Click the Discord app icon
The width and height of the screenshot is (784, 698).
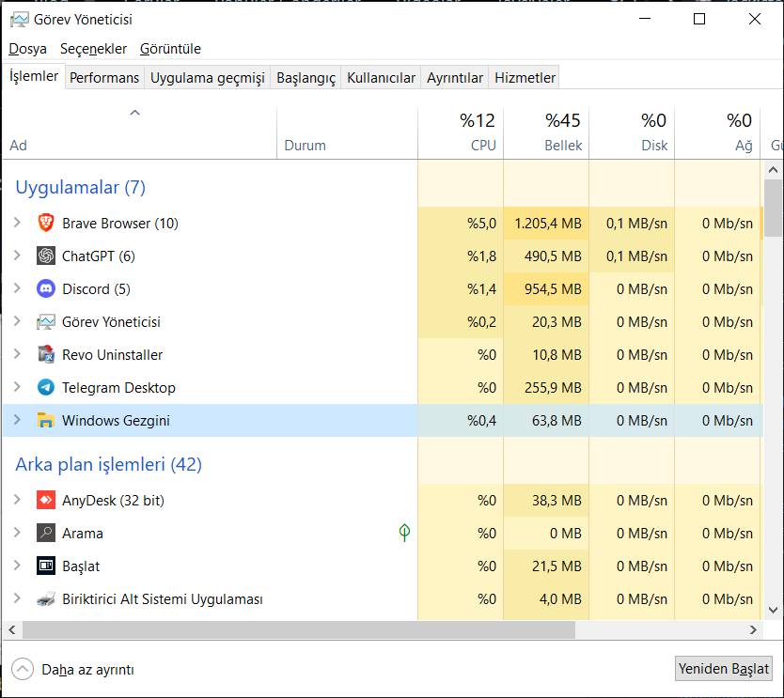coord(46,288)
